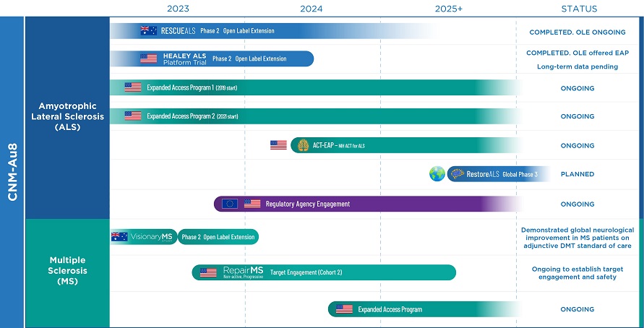Click the EU flag on Regulatory Agency Engagement
The width and height of the screenshot is (644, 328).
(x=230, y=204)
